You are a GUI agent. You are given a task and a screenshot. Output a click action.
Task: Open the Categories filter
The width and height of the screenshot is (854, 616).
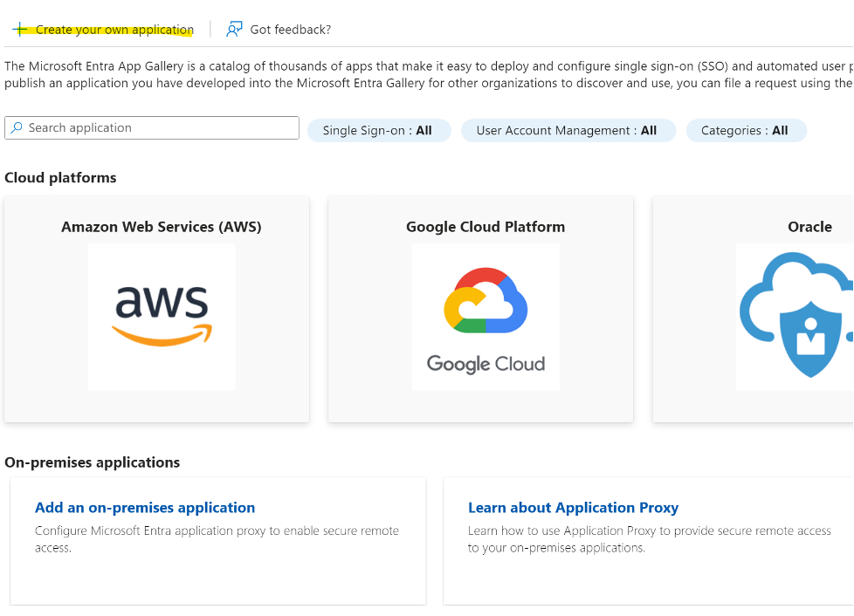(x=746, y=131)
